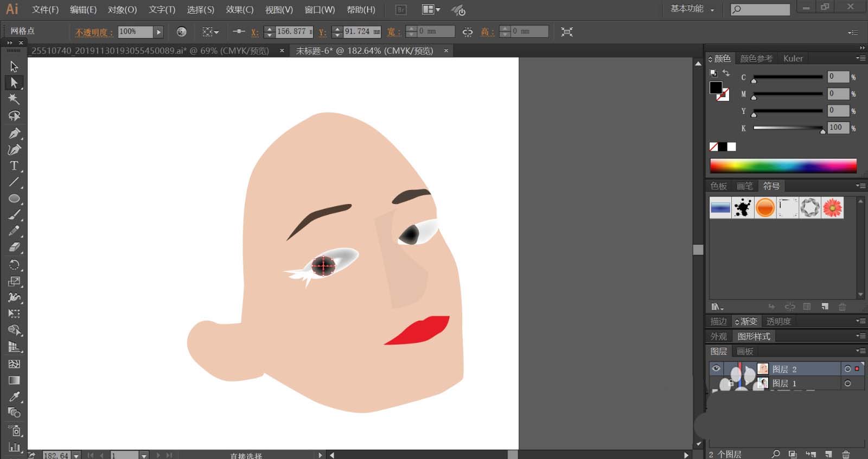Viewport: 868px width, 459px height.
Task: Select the Rotate tool
Action: (14, 265)
